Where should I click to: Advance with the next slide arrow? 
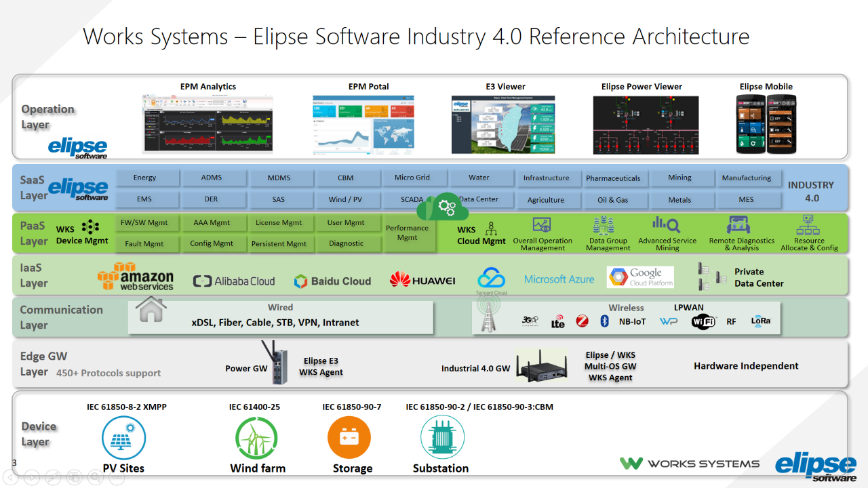[32, 477]
